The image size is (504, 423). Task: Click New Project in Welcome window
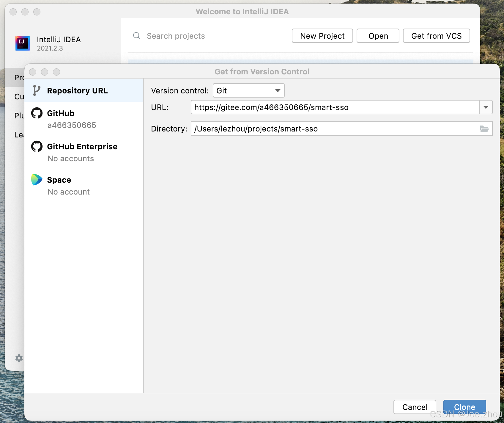click(x=322, y=36)
